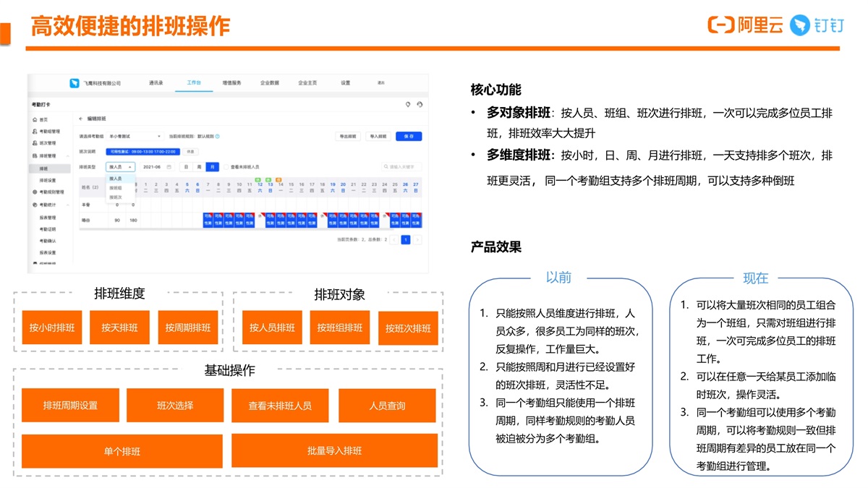
Task: Open the calendar icon in 2021-06 date field
Action: pos(169,167)
